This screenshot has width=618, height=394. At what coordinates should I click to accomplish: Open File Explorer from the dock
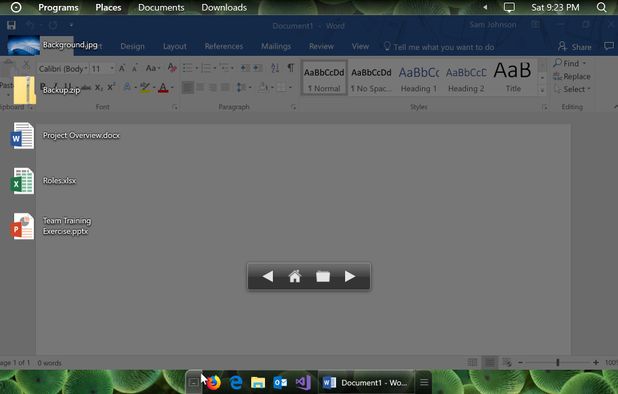(x=258, y=382)
